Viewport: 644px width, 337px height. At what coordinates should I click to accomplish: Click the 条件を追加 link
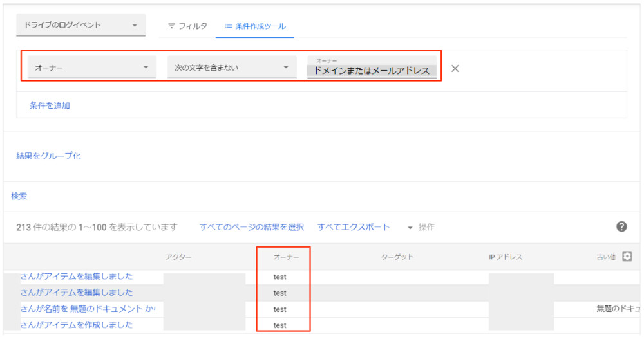coord(50,105)
